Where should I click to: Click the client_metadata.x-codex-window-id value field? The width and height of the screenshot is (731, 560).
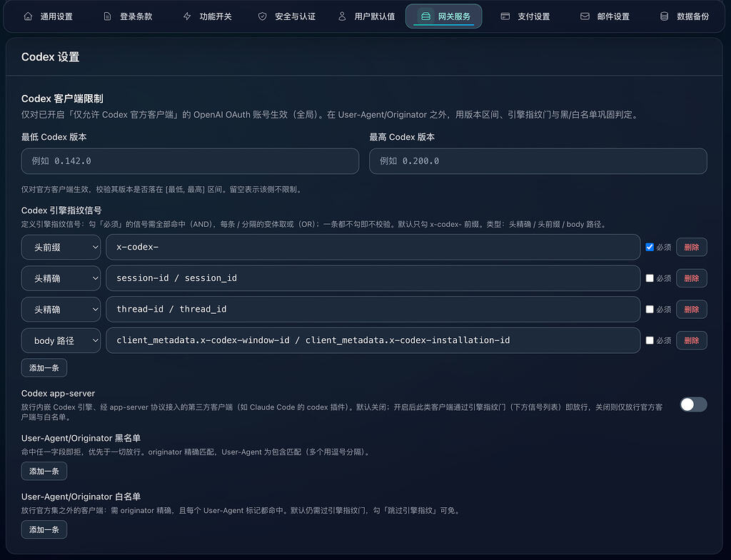point(373,340)
